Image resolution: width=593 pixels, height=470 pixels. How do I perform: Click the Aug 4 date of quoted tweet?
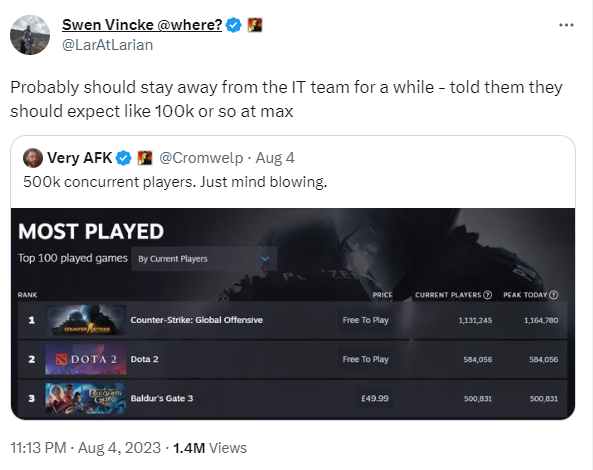[275, 158]
